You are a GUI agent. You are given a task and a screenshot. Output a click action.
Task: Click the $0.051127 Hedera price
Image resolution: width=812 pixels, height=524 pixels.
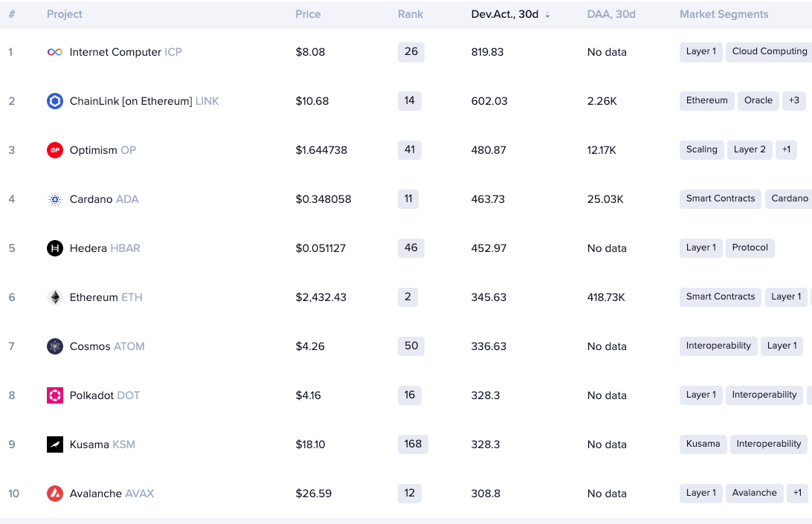pyautogui.click(x=320, y=248)
